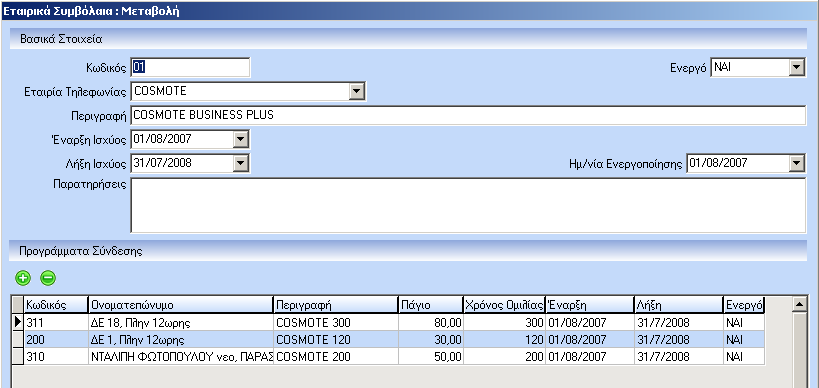Click the Περιγραφή column header in the grid
Screen dimensions: 819x388
pos(336,304)
